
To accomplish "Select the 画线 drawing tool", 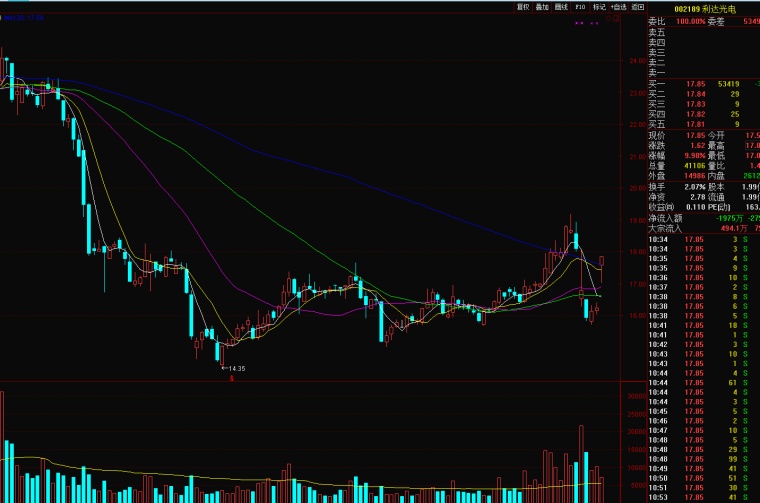I will click(x=561, y=7).
